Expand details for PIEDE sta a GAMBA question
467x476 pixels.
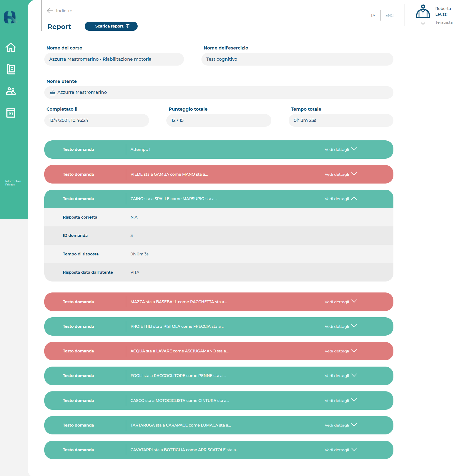341,174
